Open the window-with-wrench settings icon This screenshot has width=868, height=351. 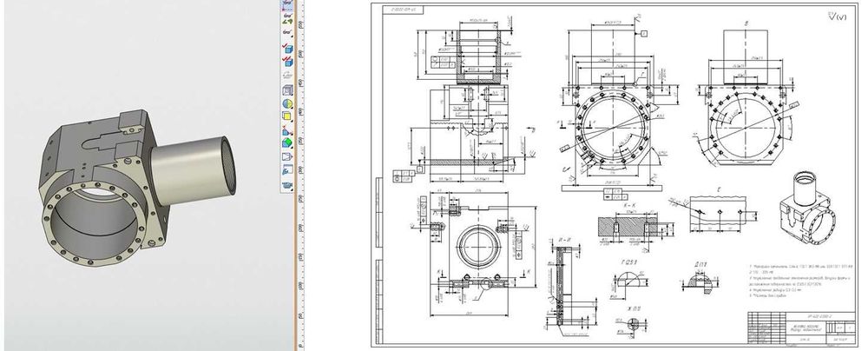tap(286, 170)
